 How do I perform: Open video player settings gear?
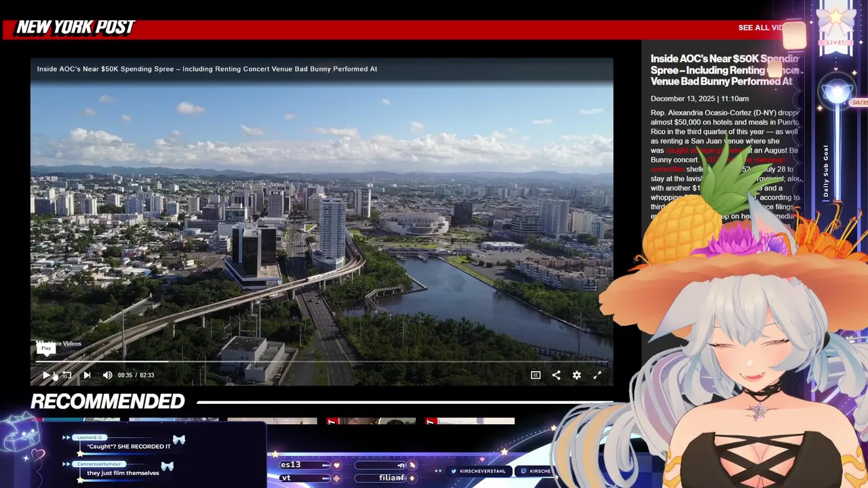576,375
